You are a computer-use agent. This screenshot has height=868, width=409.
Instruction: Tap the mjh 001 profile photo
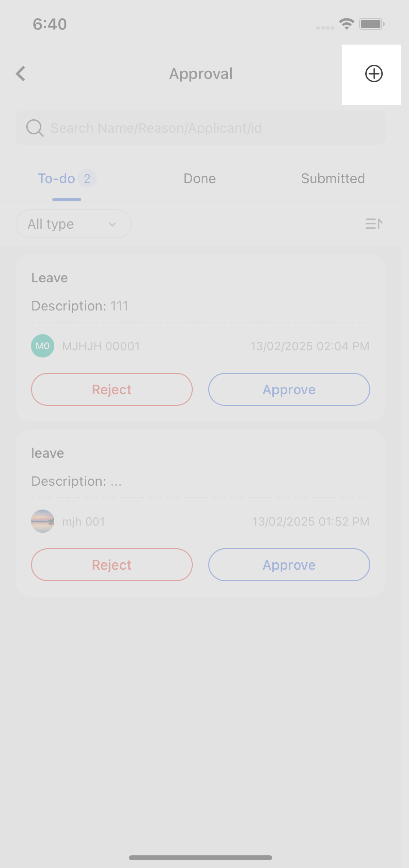[x=43, y=521]
